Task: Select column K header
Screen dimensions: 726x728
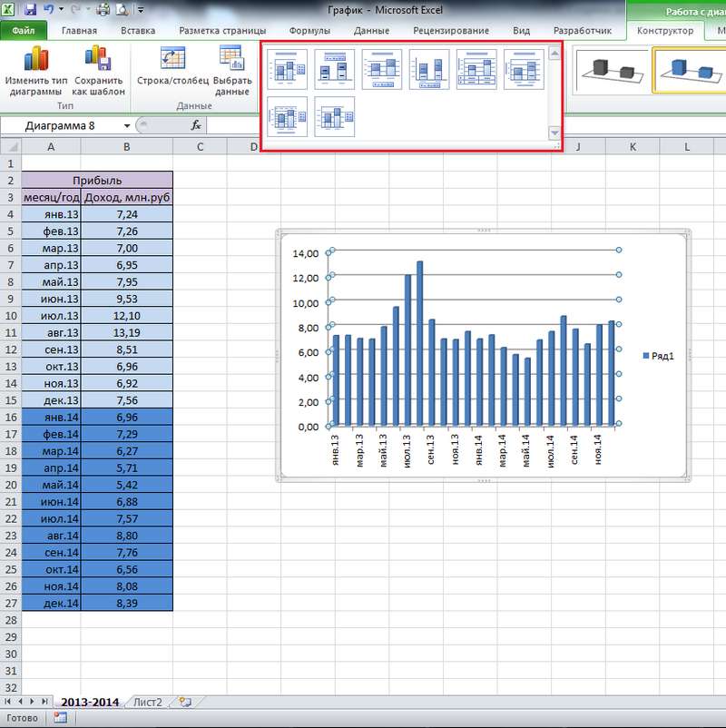Action: coord(633,147)
